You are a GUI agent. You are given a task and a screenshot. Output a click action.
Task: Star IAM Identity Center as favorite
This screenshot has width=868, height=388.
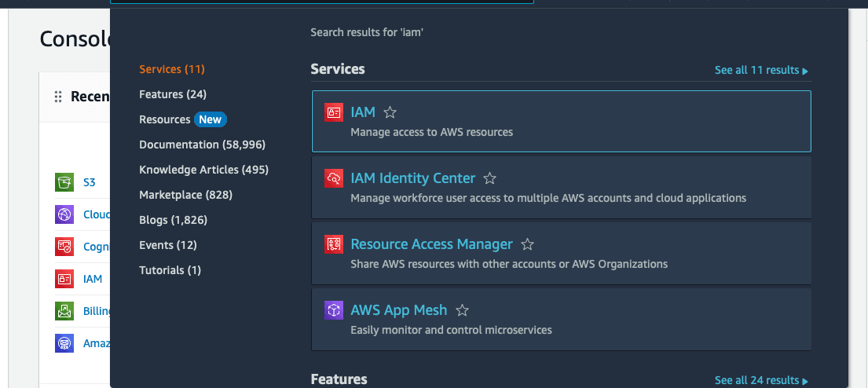489,178
